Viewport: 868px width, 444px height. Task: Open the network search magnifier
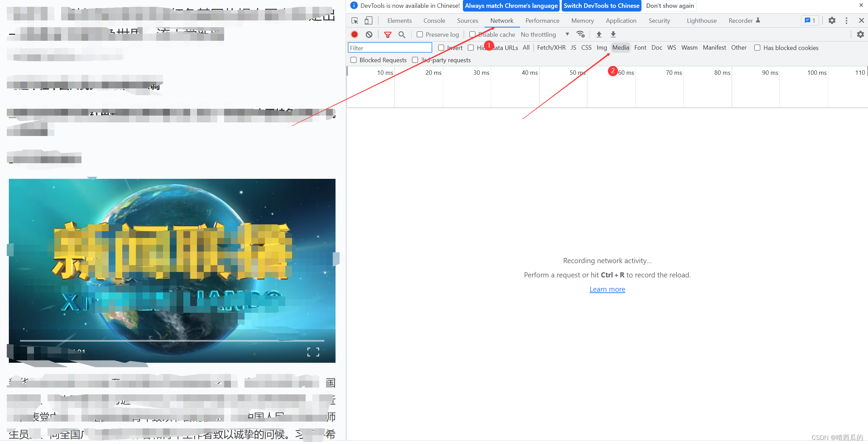tap(402, 34)
